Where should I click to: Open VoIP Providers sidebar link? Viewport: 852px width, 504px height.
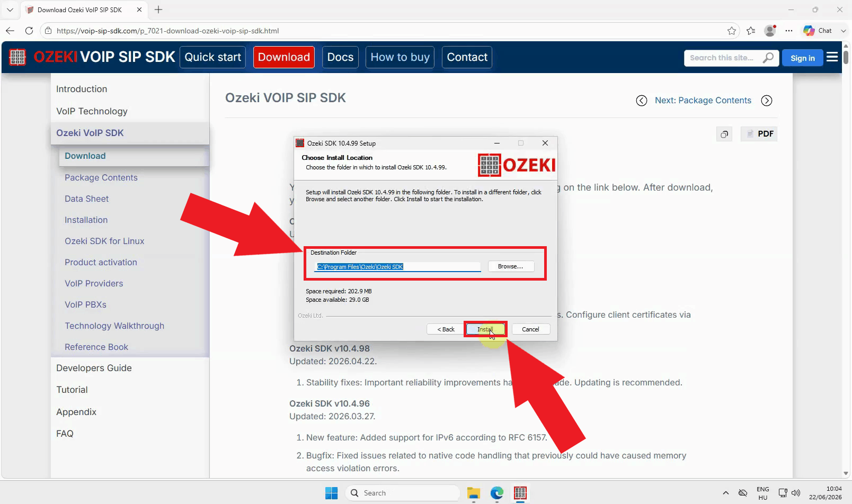pyautogui.click(x=94, y=283)
